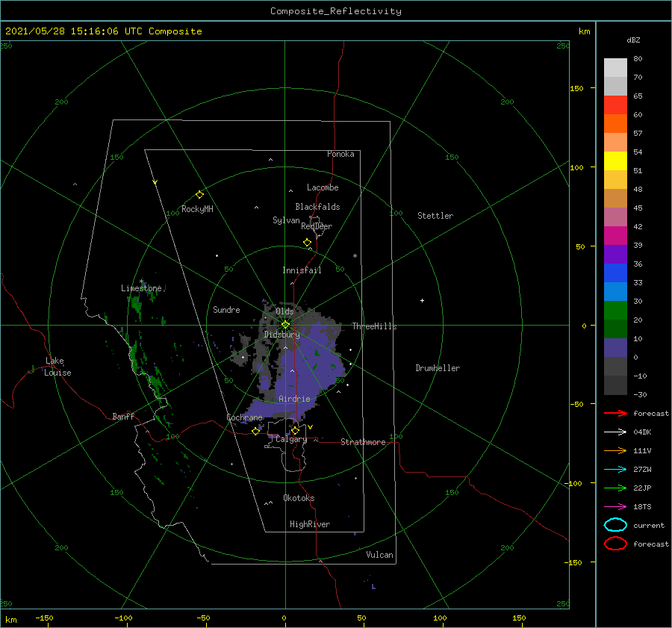Click the Stettler label
Screen dimensions: 672x628
coord(435,216)
